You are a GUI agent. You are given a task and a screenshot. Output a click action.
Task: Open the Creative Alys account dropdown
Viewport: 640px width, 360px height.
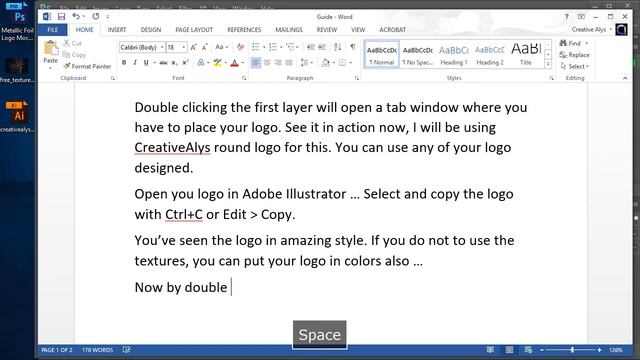(591, 29)
